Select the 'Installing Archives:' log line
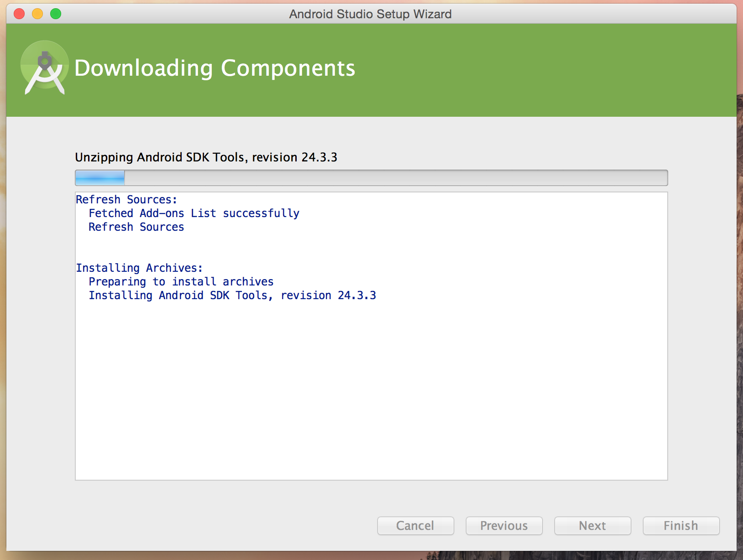 [x=139, y=268]
